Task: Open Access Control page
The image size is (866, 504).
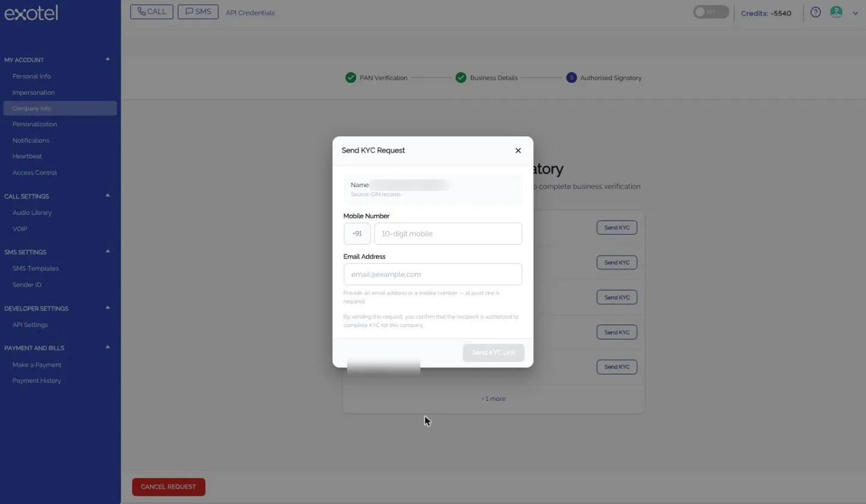Action: click(35, 172)
